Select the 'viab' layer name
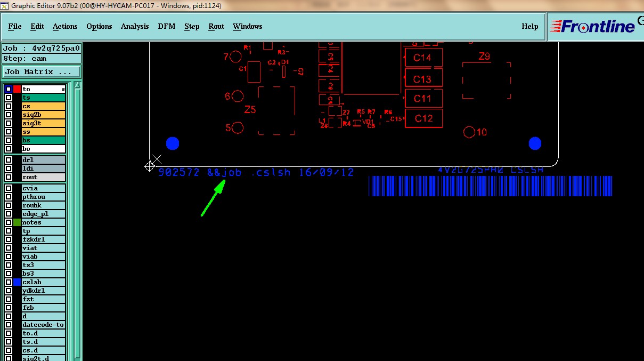644x361 pixels. [x=44, y=256]
